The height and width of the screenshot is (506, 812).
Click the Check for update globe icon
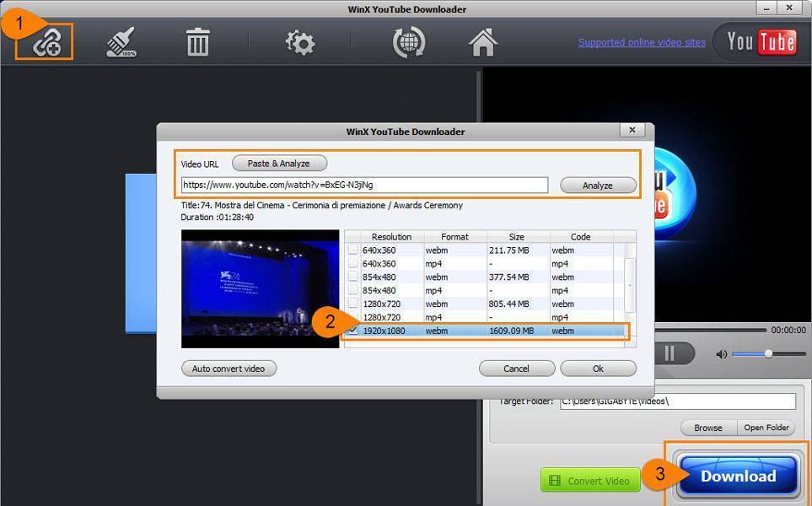point(409,42)
